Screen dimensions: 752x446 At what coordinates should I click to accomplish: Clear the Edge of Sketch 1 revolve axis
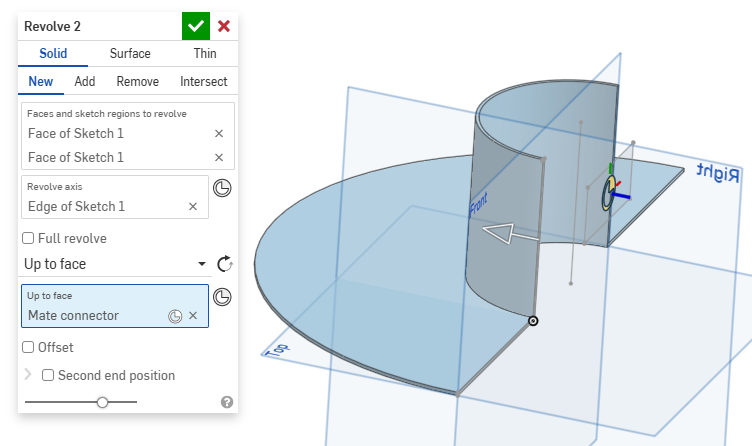193,206
